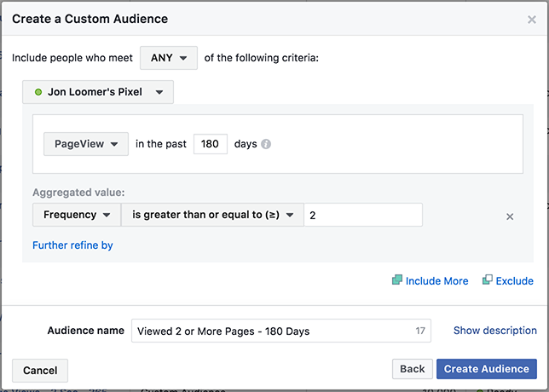Click the info icon next to days

coord(266,144)
